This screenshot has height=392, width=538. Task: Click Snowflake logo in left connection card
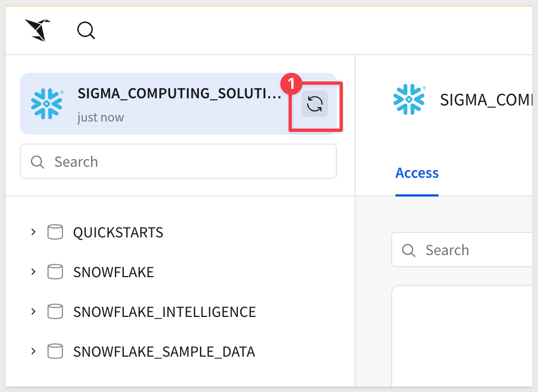47,103
